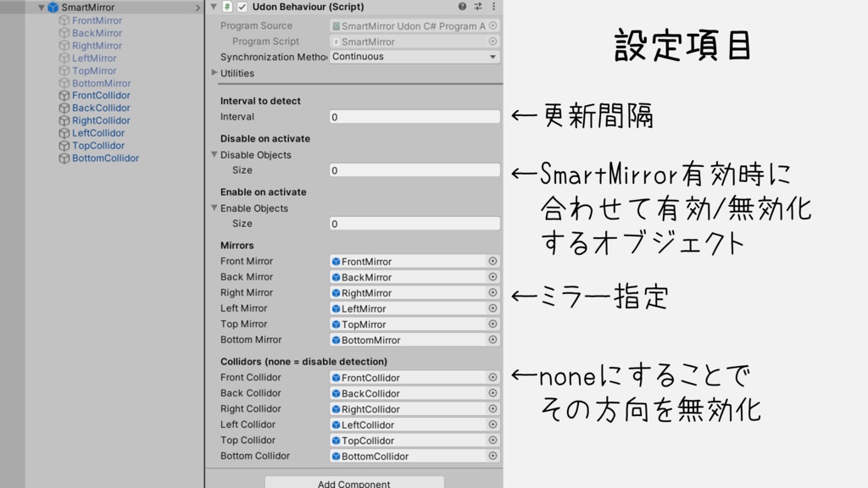Image resolution: width=868 pixels, height=488 pixels.
Task: Collapse the Disable Objects foldout
Action: (215, 155)
